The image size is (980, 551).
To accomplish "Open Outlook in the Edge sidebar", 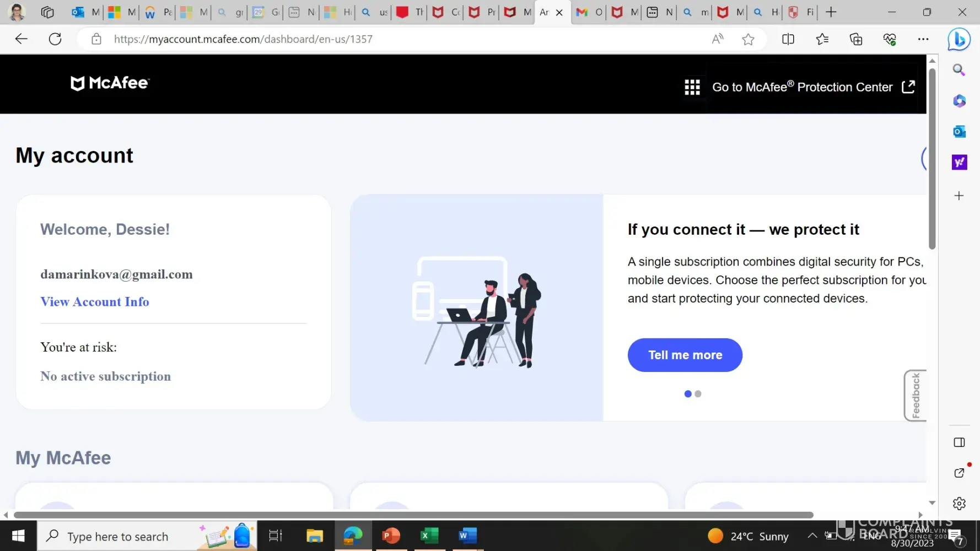I will (959, 132).
